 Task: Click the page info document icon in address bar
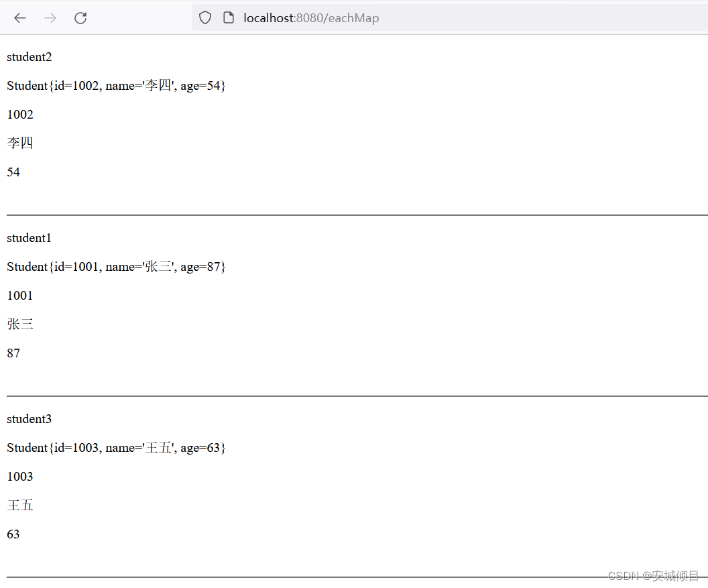point(229,17)
